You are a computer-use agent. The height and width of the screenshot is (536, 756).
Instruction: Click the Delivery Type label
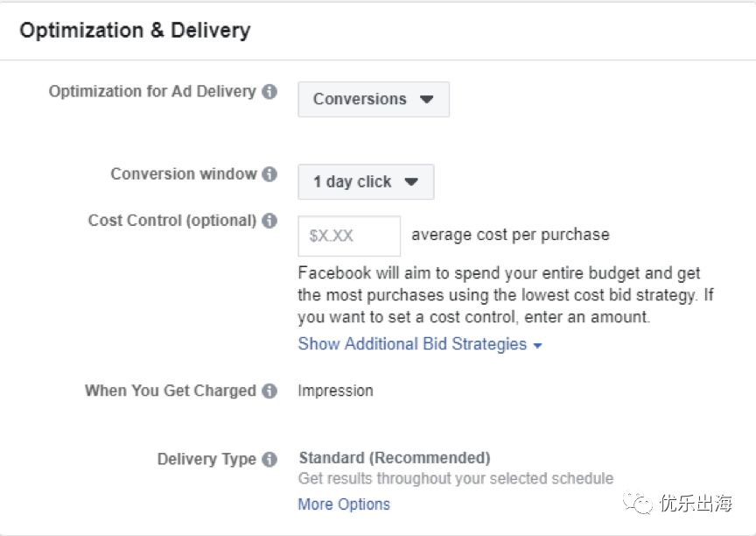[206, 460]
